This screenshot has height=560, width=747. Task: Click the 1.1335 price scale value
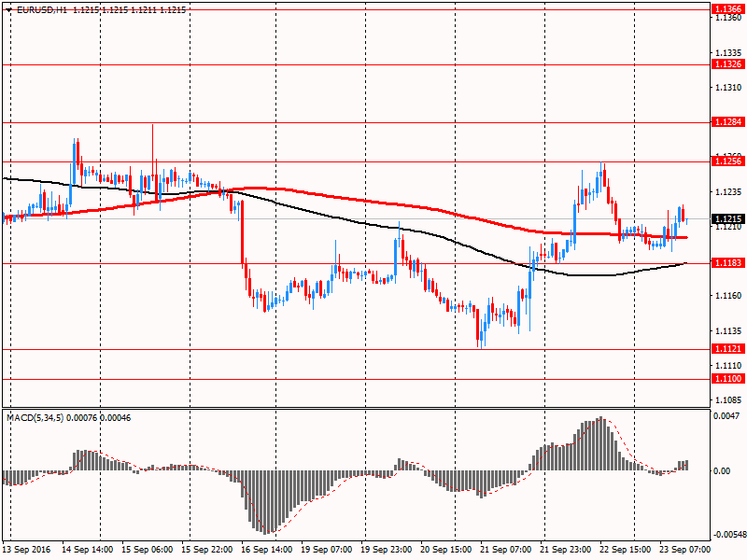coord(728,52)
